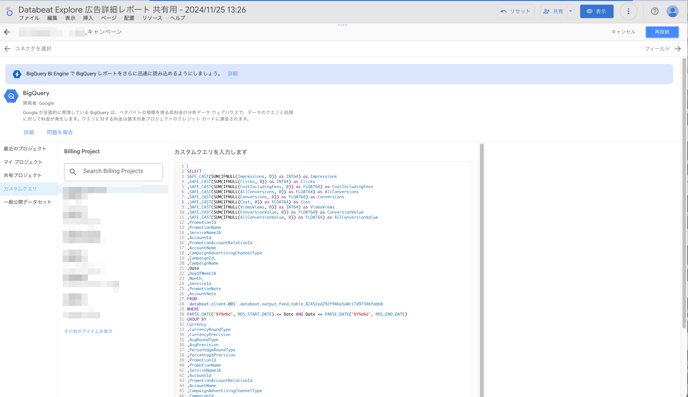
Task: Click the SELECT keyword on line 2
Action: (x=194, y=172)
